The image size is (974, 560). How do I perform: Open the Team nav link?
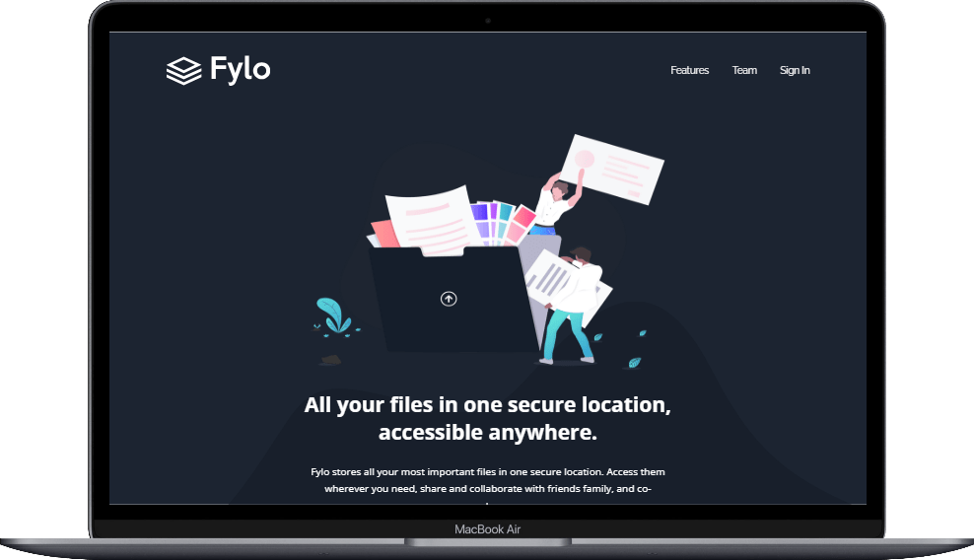[744, 70]
